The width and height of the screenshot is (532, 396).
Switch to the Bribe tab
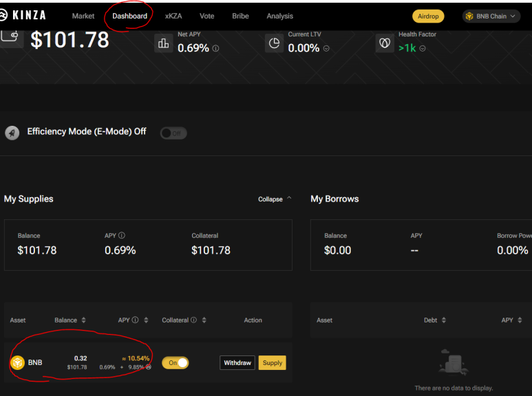(240, 16)
